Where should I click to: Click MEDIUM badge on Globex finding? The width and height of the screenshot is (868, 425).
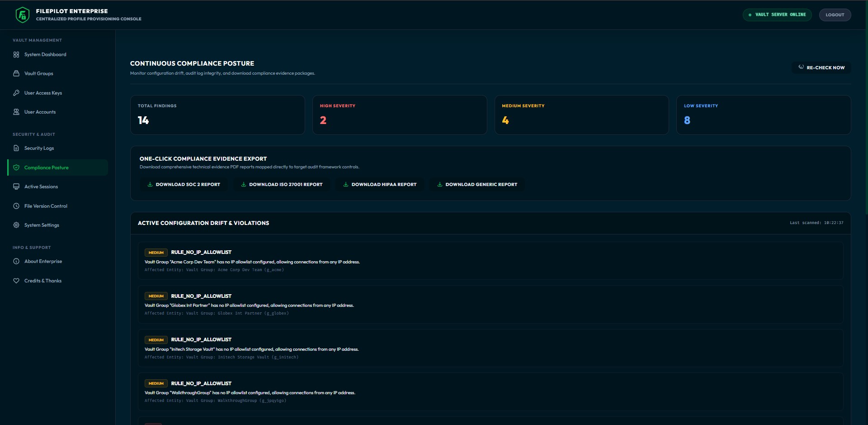[x=156, y=296]
